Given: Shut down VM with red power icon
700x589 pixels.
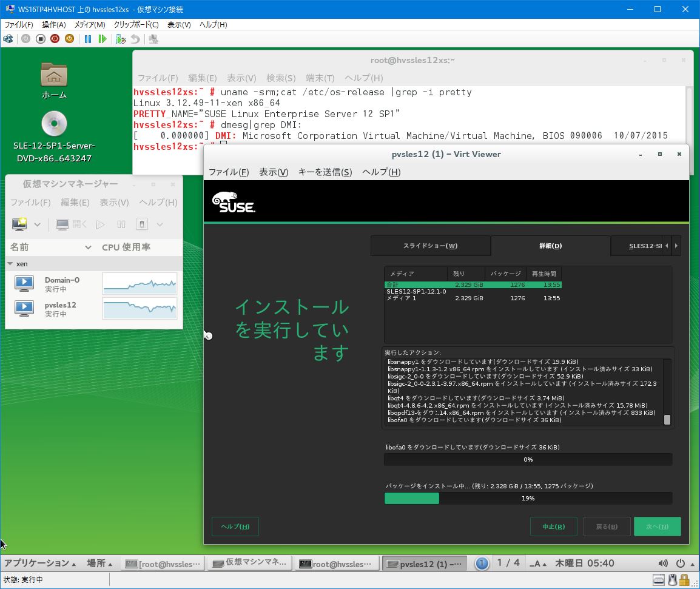Looking at the screenshot, I should tap(55, 39).
